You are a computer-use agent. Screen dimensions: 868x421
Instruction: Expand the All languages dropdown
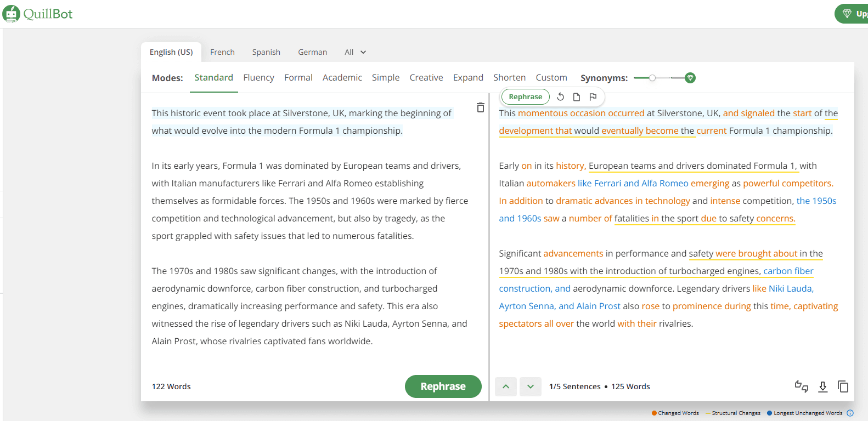(355, 52)
